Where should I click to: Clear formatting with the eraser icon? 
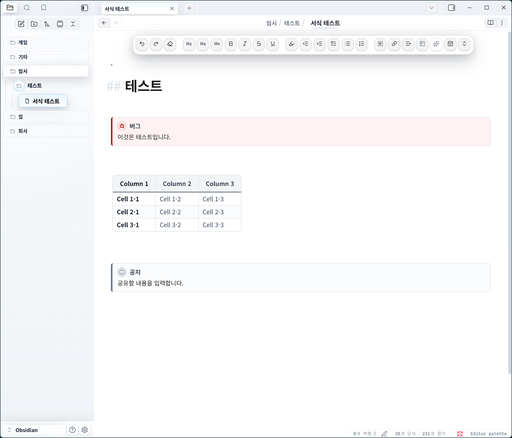pyautogui.click(x=170, y=44)
